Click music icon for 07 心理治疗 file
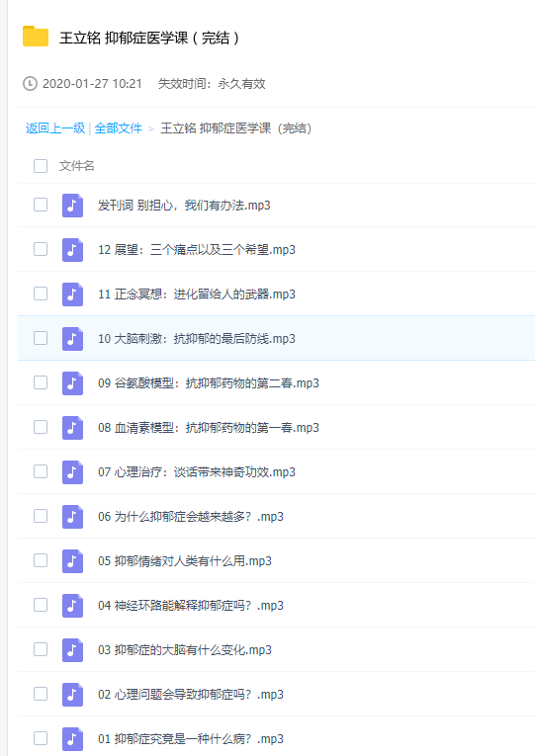Screen dimensions: 535x756 pyautogui.click(x=72, y=471)
